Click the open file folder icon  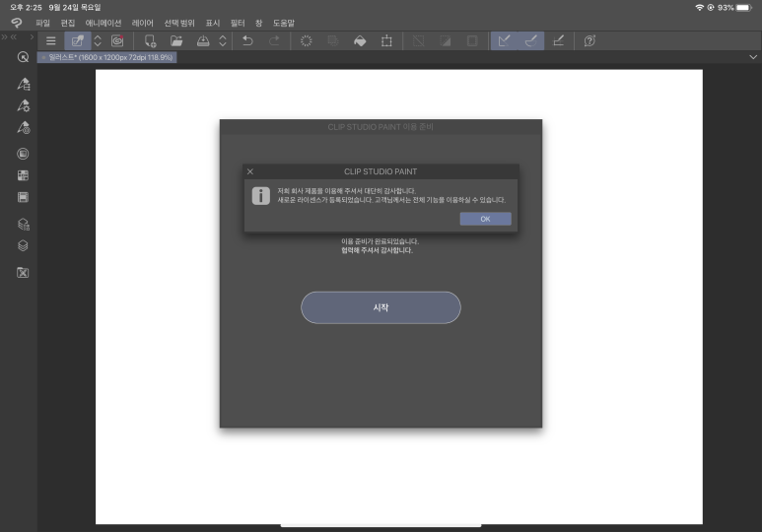(x=176, y=40)
